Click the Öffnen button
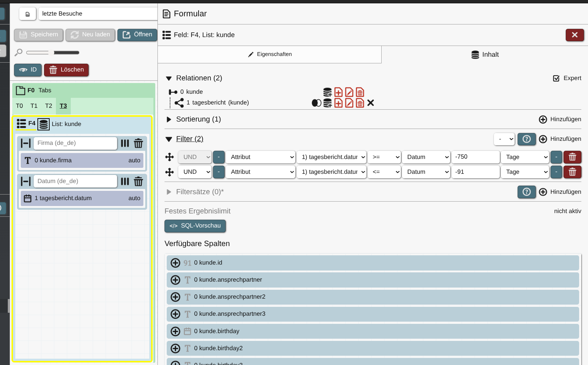588x365 pixels. click(x=137, y=35)
